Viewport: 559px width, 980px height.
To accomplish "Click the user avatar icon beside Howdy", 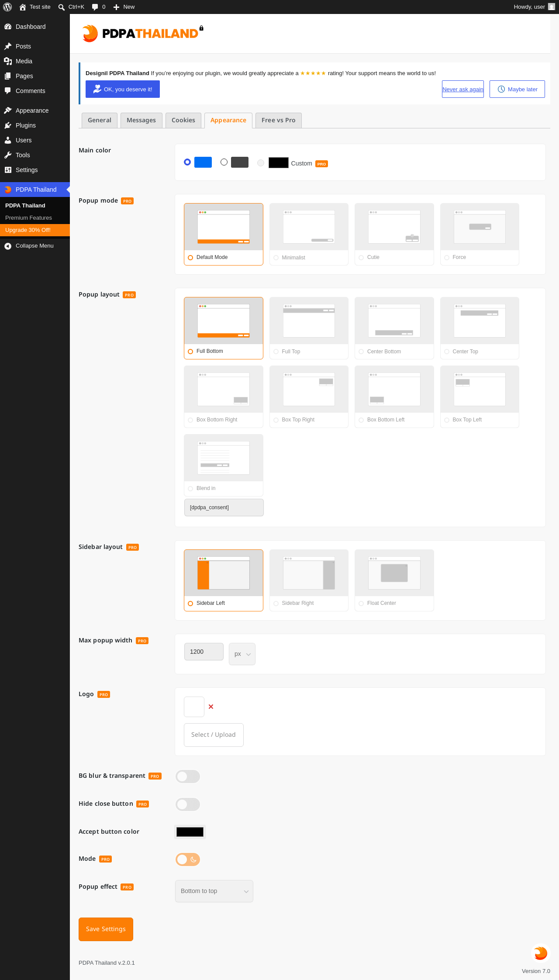I will tap(552, 7).
